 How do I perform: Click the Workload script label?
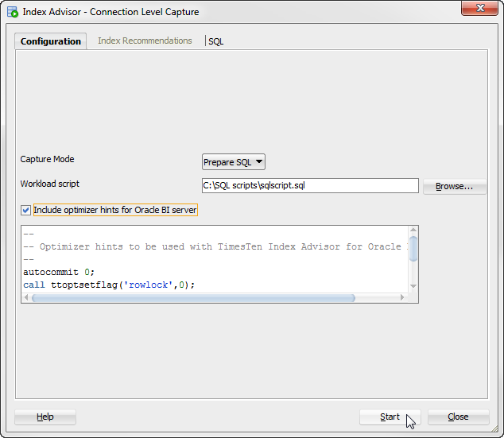click(50, 184)
